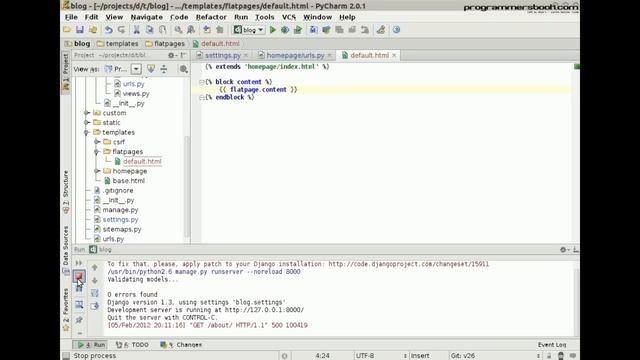Toggle Insert mode in the status bar

420,356
